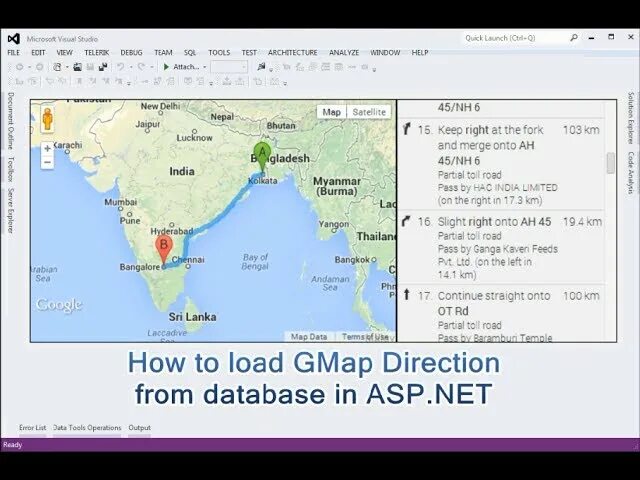Select direction step 17 Continue straight onto OT Rd
The image size is (640, 480).
[x=501, y=314]
